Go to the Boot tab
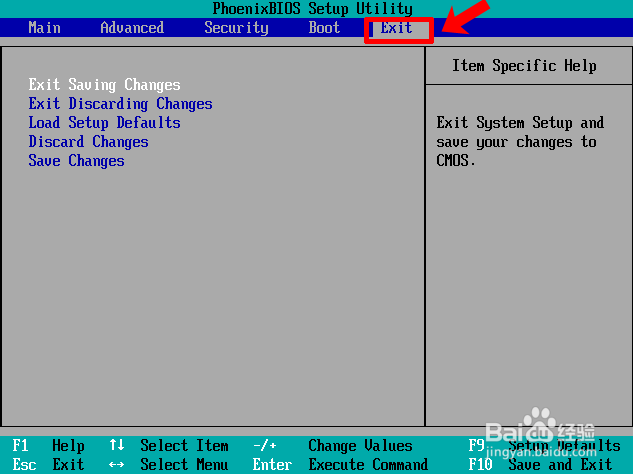Image resolution: width=633 pixels, height=474 pixels. tap(324, 28)
